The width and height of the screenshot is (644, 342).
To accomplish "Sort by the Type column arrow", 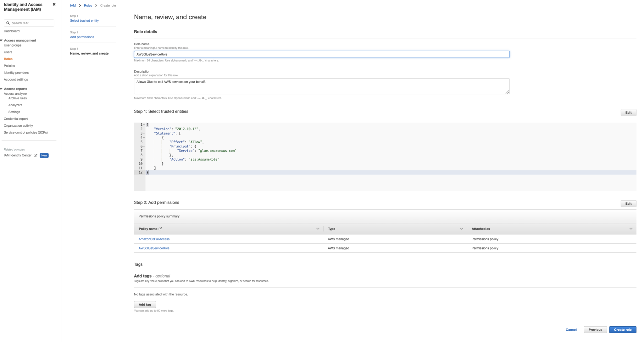I will 461,229.
